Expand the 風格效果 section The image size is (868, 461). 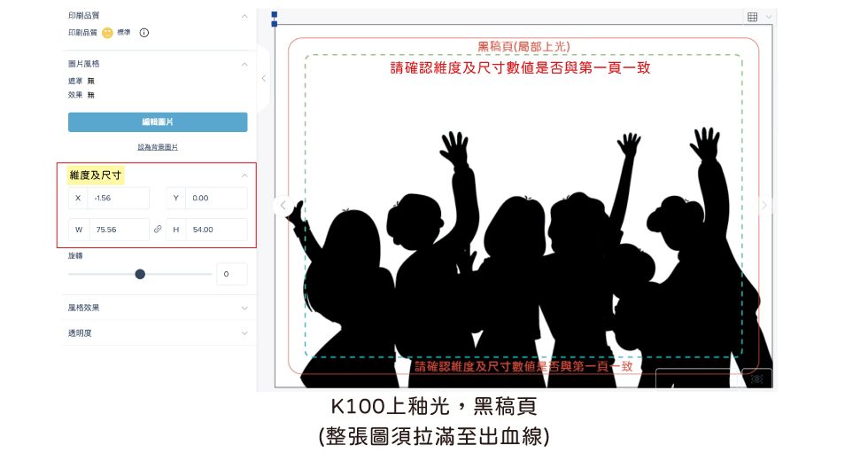(244, 309)
